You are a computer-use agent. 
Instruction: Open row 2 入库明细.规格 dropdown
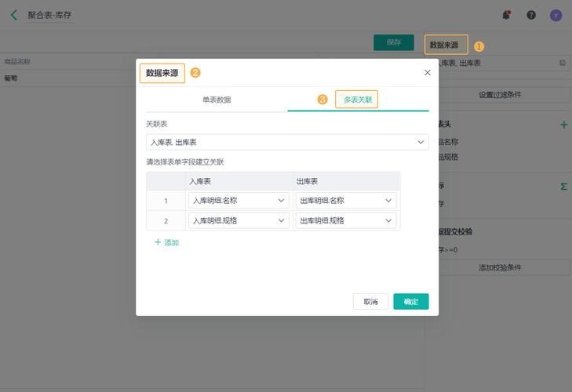point(239,220)
